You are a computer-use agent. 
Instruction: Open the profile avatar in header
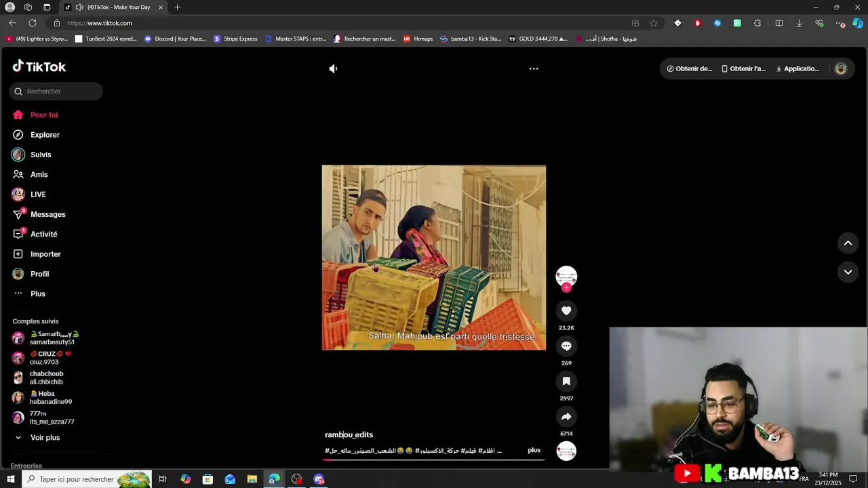click(x=841, y=68)
